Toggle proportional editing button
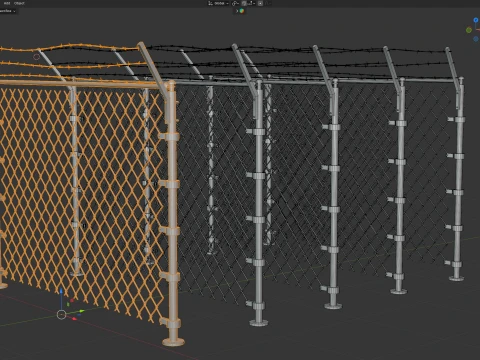Viewport: 480px width, 360px height. pos(260,3)
